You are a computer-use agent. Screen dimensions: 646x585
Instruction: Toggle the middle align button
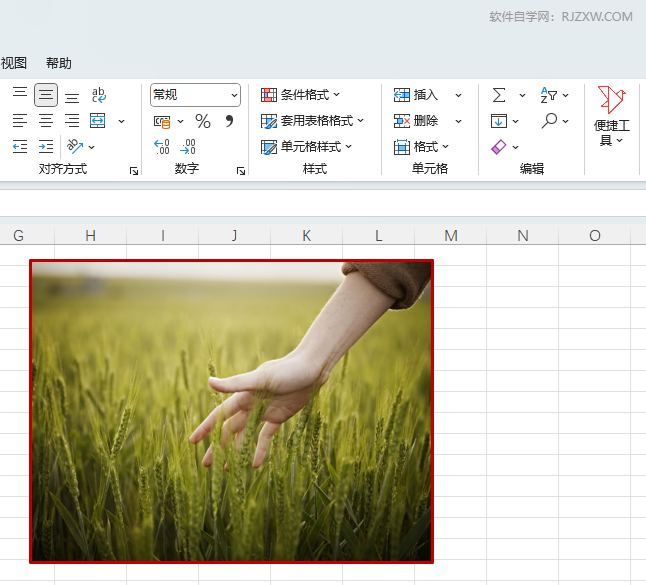tap(46, 95)
